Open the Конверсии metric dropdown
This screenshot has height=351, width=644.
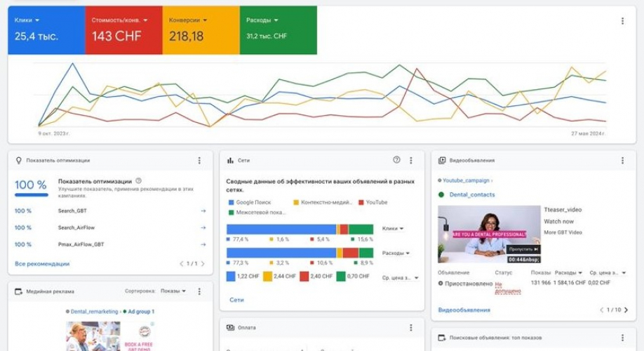click(188, 20)
